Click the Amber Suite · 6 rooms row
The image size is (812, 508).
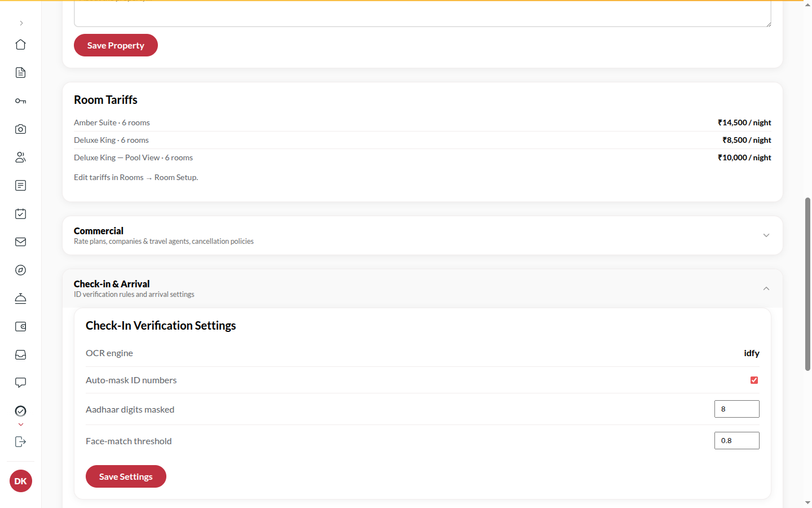pyautogui.click(x=422, y=122)
